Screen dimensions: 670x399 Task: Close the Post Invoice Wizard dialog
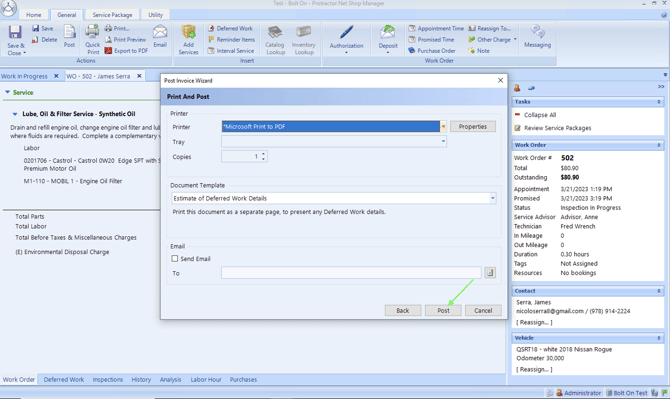(x=500, y=80)
